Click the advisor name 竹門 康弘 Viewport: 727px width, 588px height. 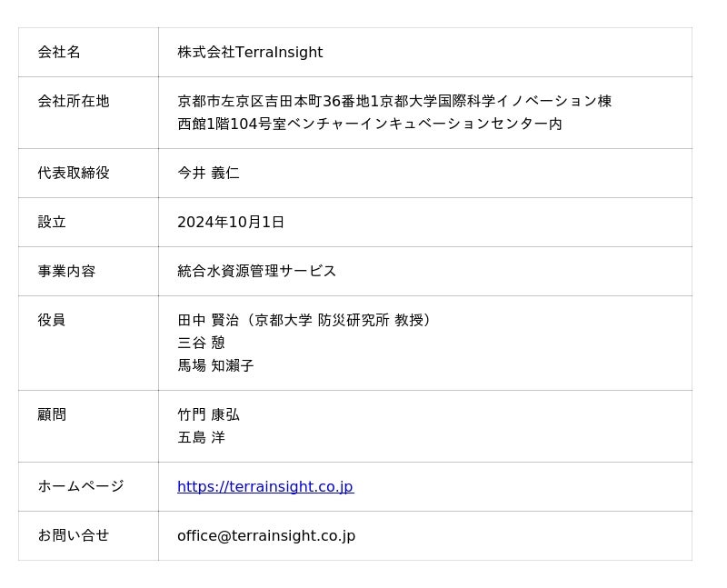pyautogui.click(x=208, y=414)
